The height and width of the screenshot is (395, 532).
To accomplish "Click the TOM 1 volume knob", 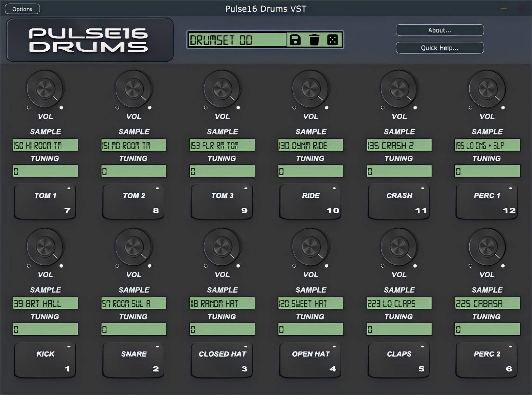I will (x=45, y=89).
